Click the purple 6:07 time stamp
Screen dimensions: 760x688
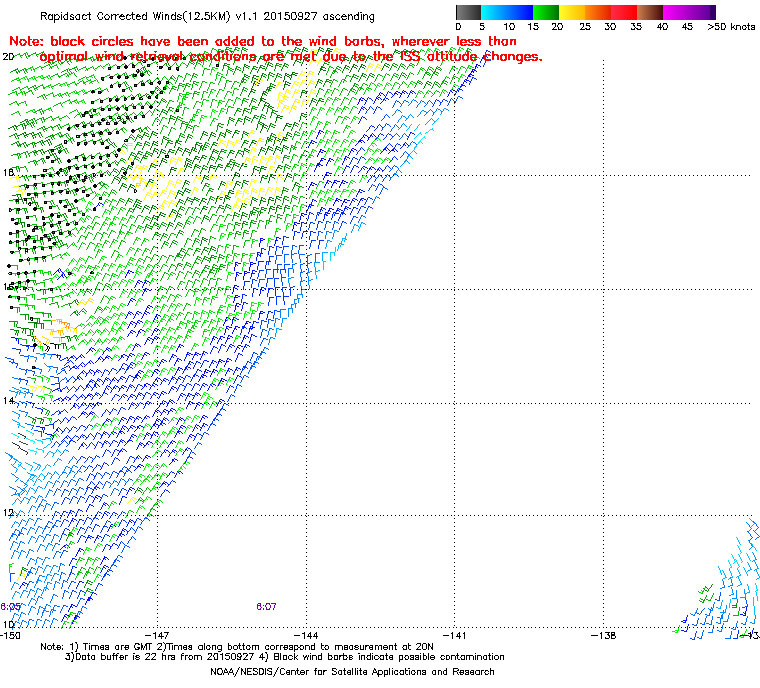266,607
